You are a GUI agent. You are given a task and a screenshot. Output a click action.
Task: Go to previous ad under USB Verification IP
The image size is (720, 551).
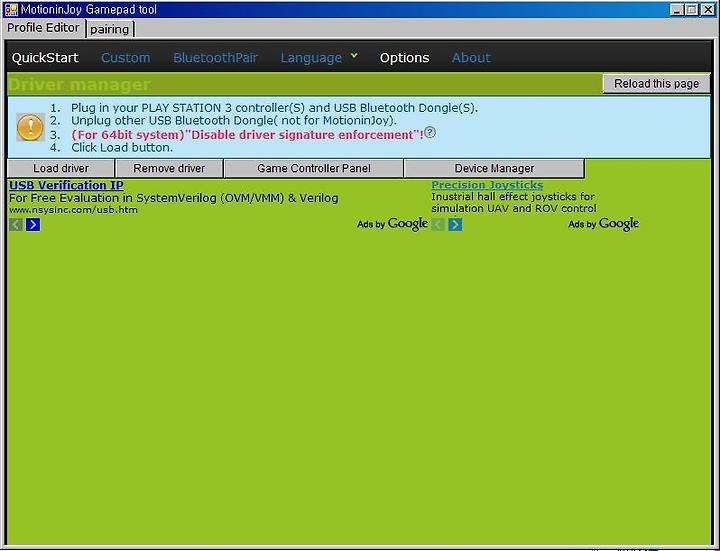[x=16, y=225]
